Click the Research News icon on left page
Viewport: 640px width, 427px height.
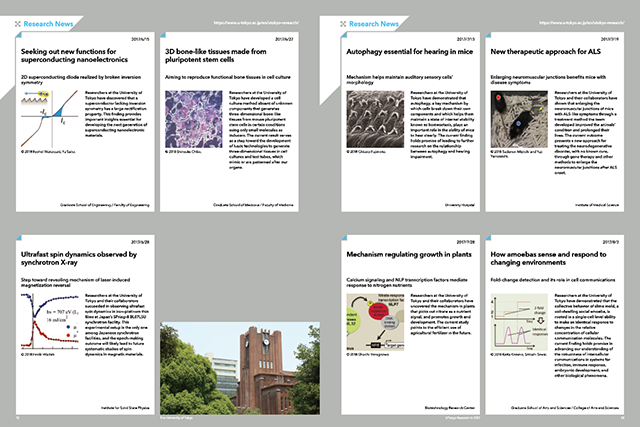(x=18, y=24)
